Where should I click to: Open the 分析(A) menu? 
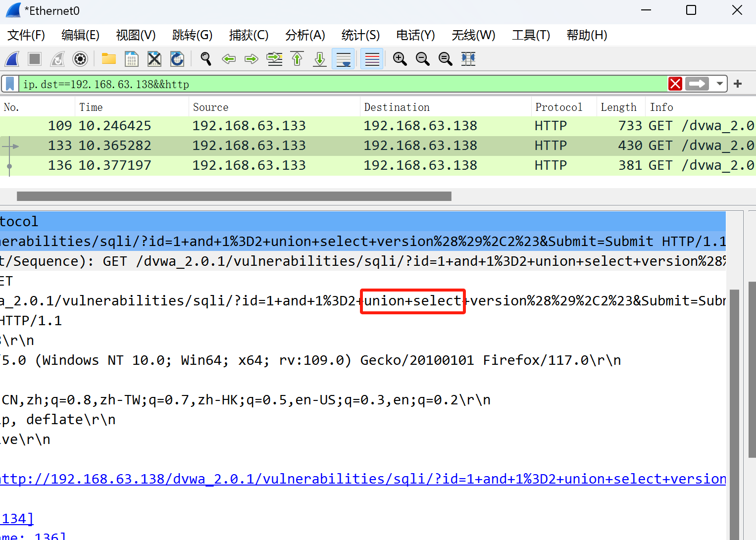305,35
